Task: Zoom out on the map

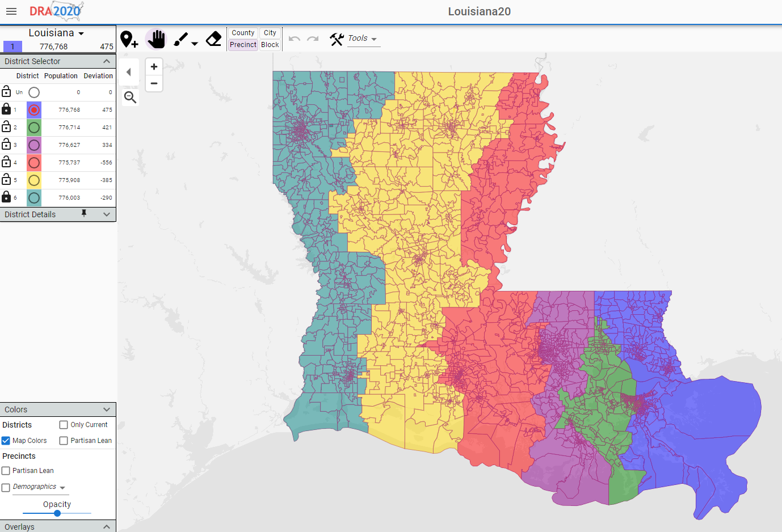Action: 154,83
